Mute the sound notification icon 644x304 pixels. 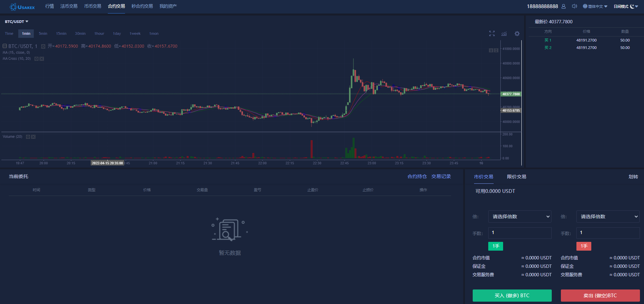pos(574,6)
